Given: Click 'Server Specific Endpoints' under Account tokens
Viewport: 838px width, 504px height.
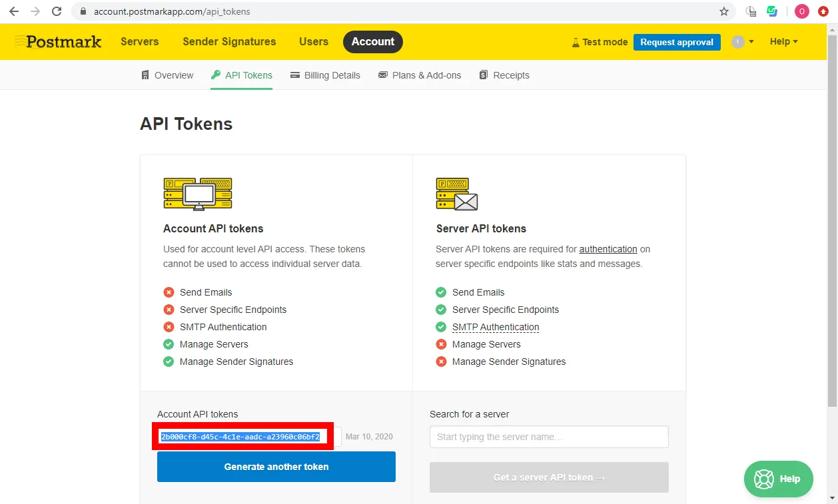Looking at the screenshot, I should pos(233,310).
